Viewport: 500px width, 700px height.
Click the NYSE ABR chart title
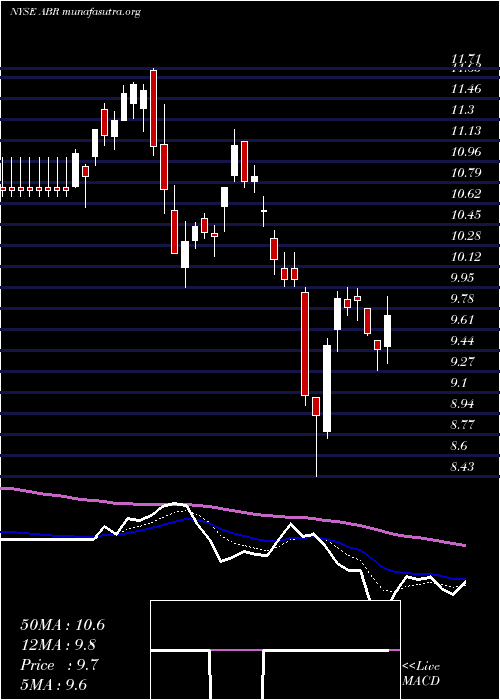(75, 12)
